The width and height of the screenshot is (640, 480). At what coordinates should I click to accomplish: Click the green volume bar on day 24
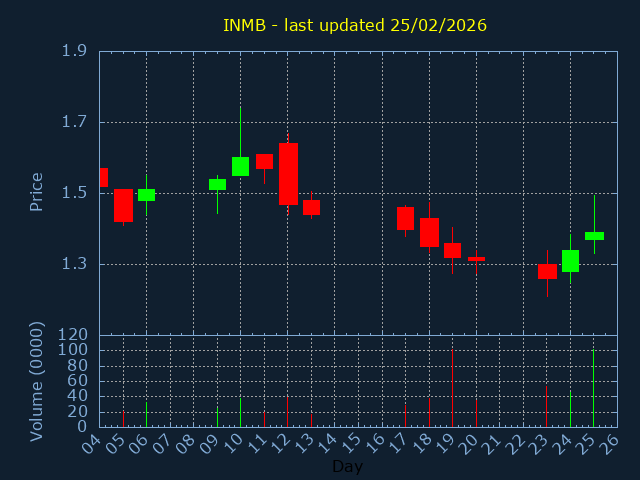click(x=570, y=408)
